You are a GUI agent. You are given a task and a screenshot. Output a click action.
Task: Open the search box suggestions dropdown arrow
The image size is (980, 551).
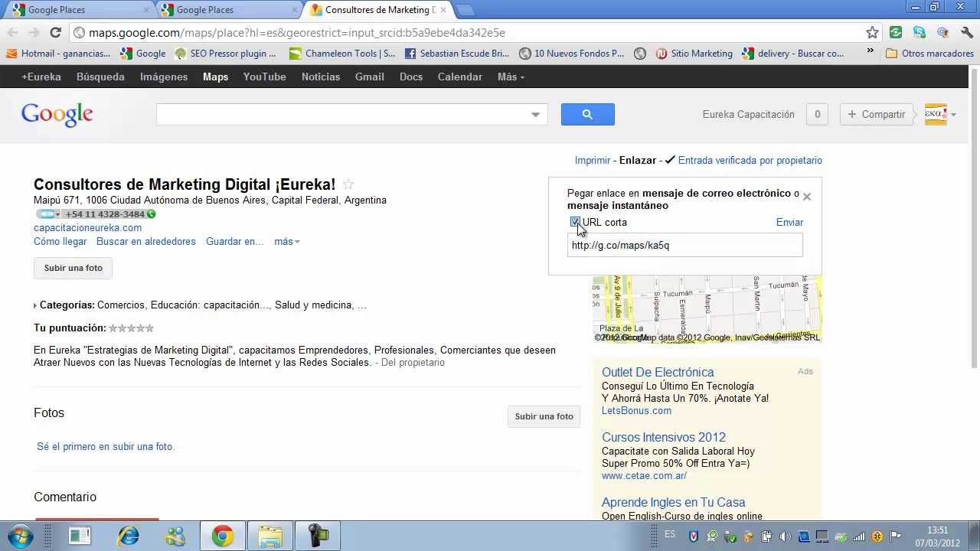pos(535,115)
